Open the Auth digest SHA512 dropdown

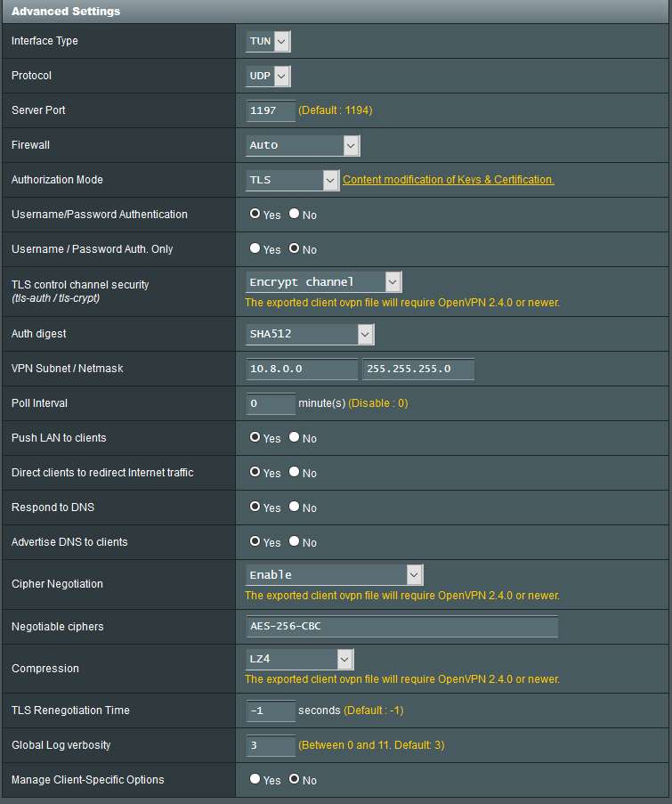tap(310, 334)
